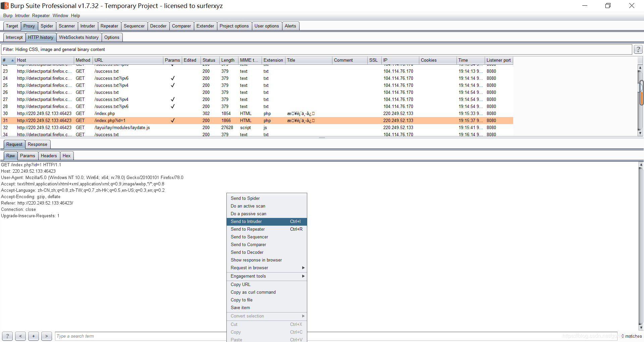Sort history by Method column header
644x342 pixels.
(83, 60)
